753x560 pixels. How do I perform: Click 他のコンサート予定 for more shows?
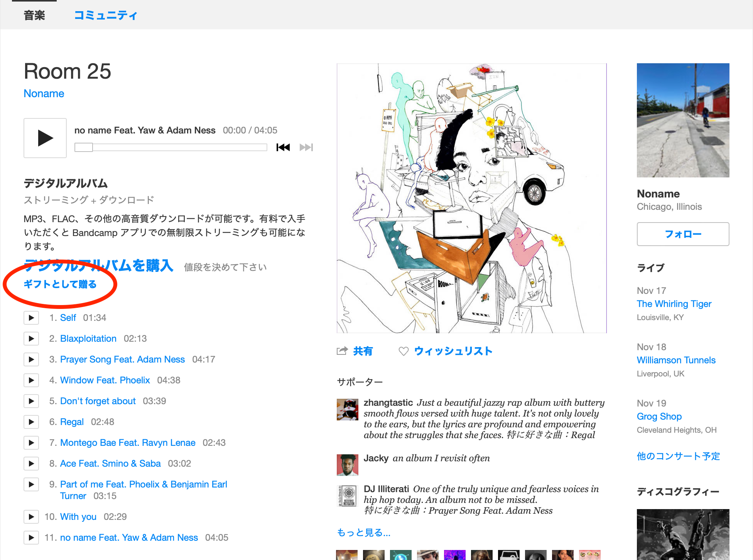tap(679, 456)
